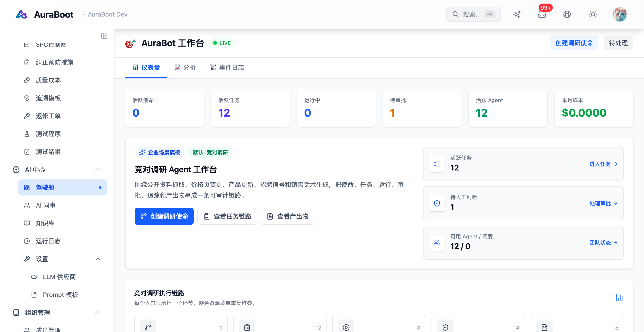Click the 查看任务链路 button
644x332 pixels.
click(227, 216)
